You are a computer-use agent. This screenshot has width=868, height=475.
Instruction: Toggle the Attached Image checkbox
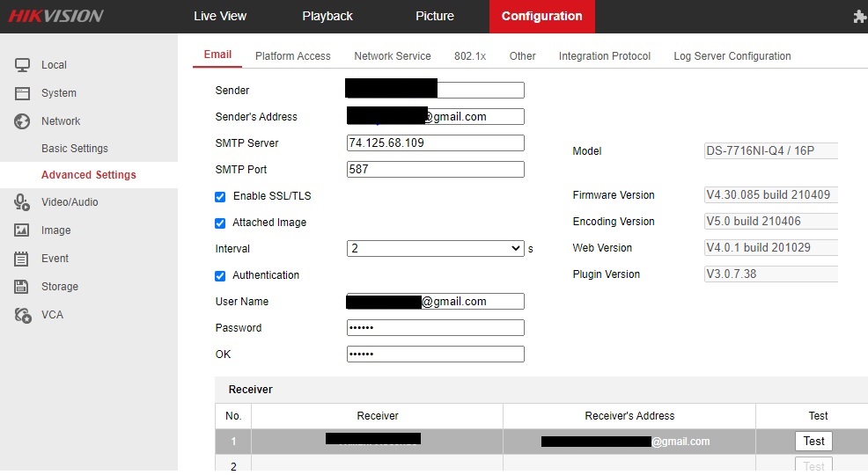coord(221,223)
